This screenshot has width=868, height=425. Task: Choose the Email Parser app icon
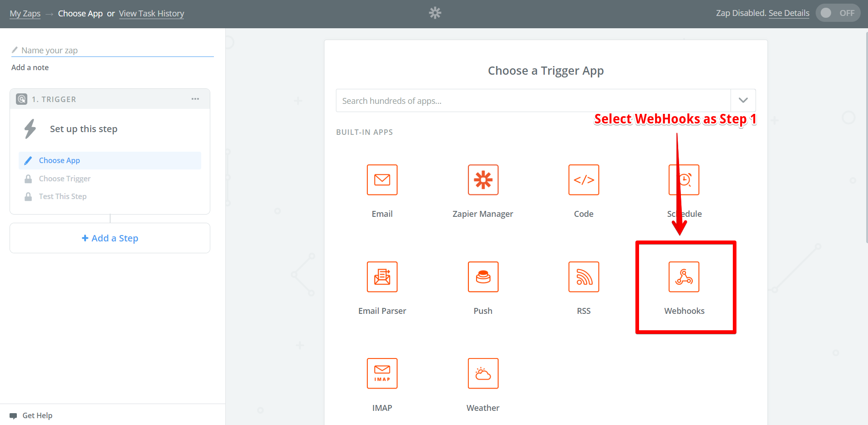click(382, 277)
